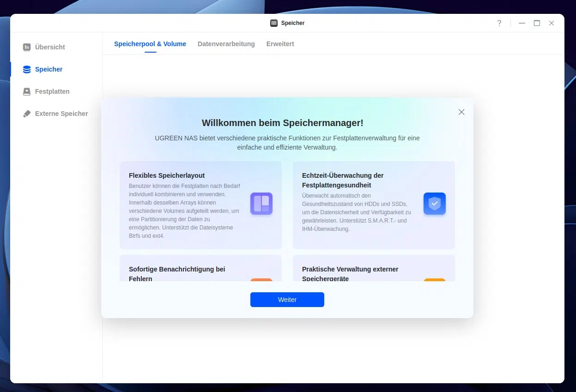
Task: Click the Speicher app icon in title bar
Action: pyautogui.click(x=274, y=23)
